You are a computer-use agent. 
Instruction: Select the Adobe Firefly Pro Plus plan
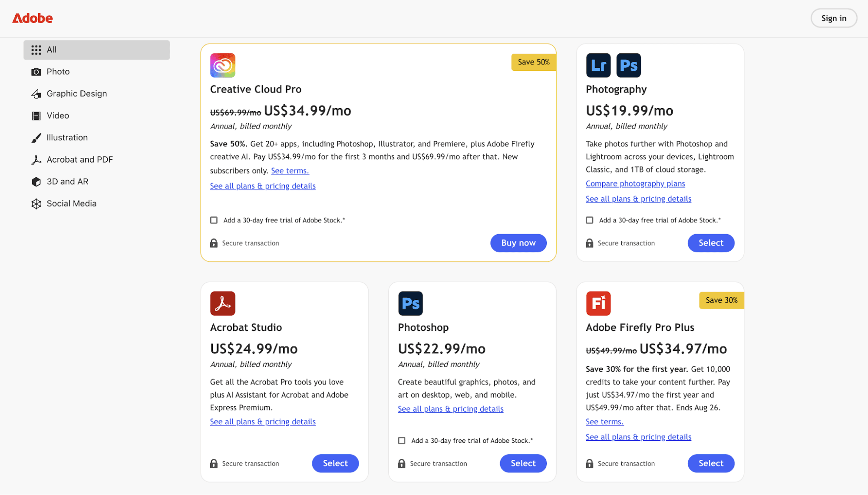click(711, 463)
